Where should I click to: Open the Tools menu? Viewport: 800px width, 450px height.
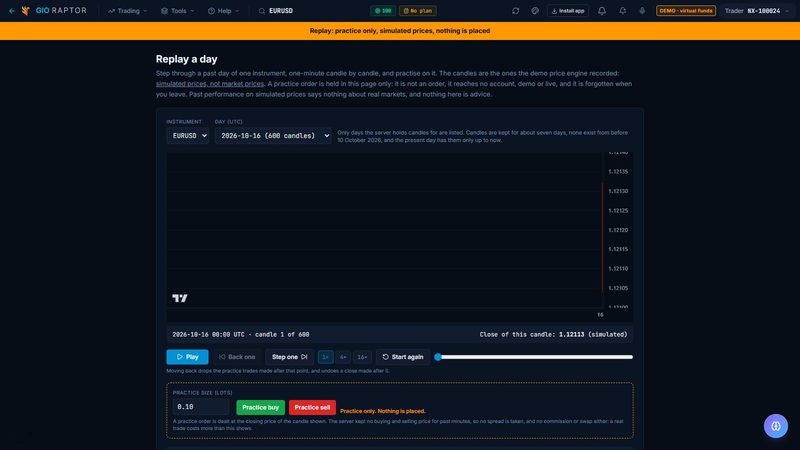coord(178,11)
